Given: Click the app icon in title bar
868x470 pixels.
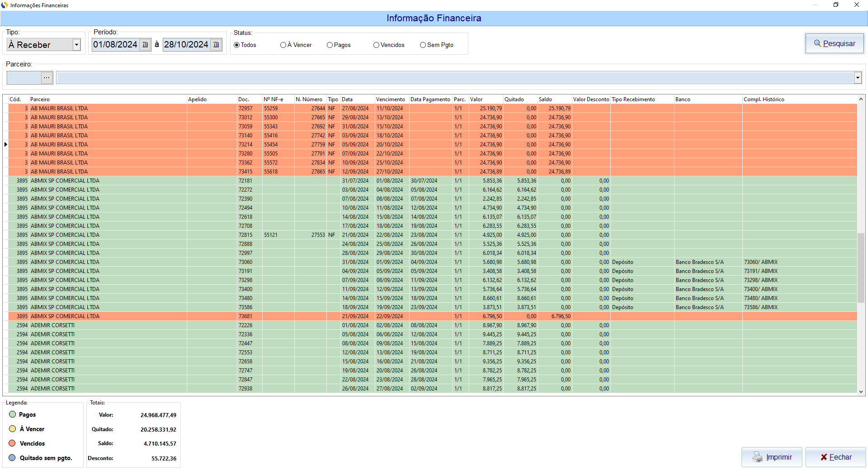Looking at the screenshot, I should (5, 5).
